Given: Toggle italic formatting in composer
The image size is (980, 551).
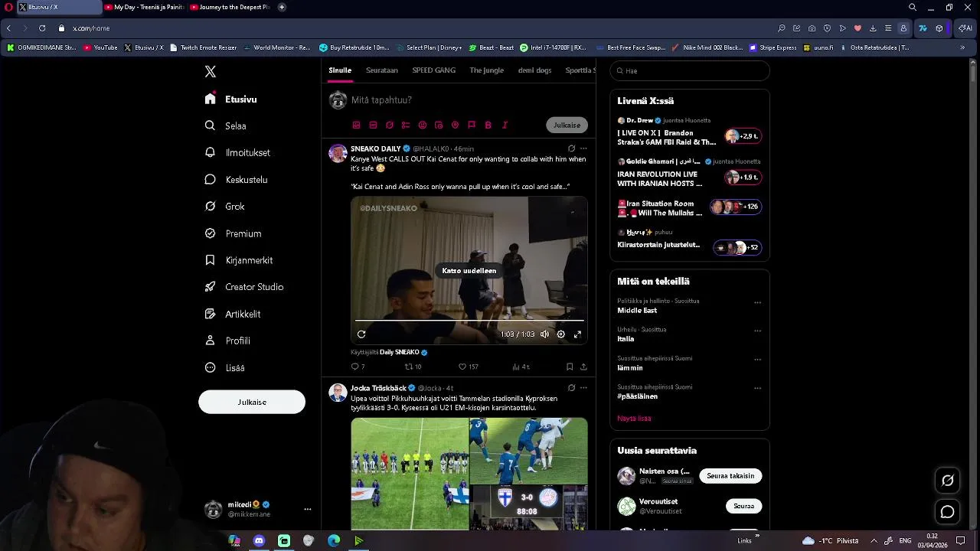Looking at the screenshot, I should point(505,125).
